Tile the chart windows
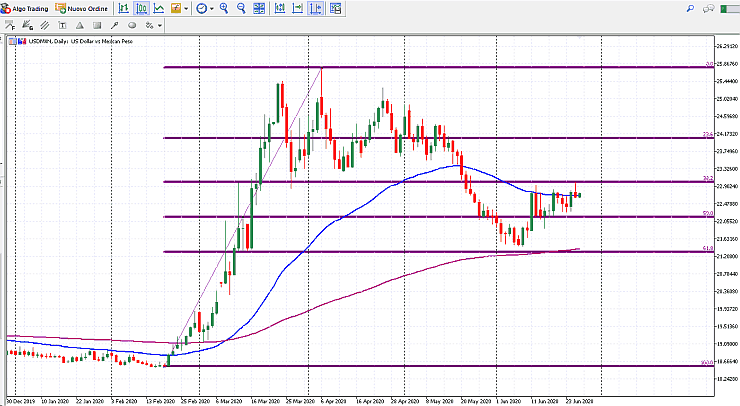Viewport: 740px width, 406px height. [259, 8]
